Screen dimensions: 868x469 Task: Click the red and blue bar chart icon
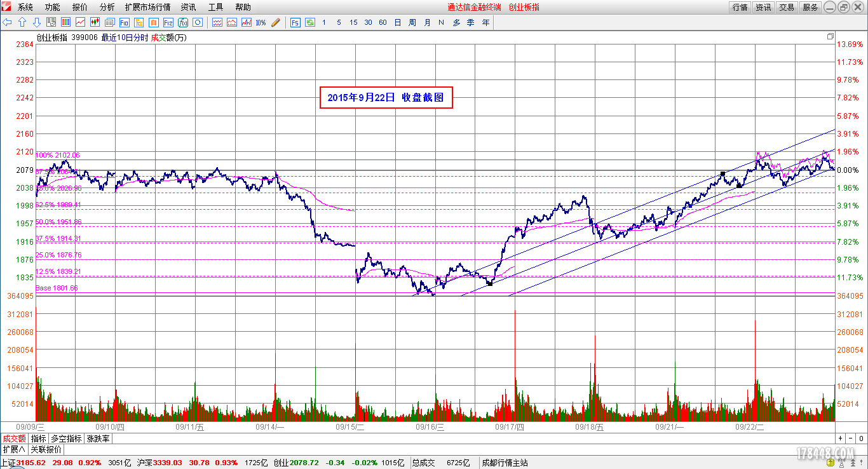246,22
